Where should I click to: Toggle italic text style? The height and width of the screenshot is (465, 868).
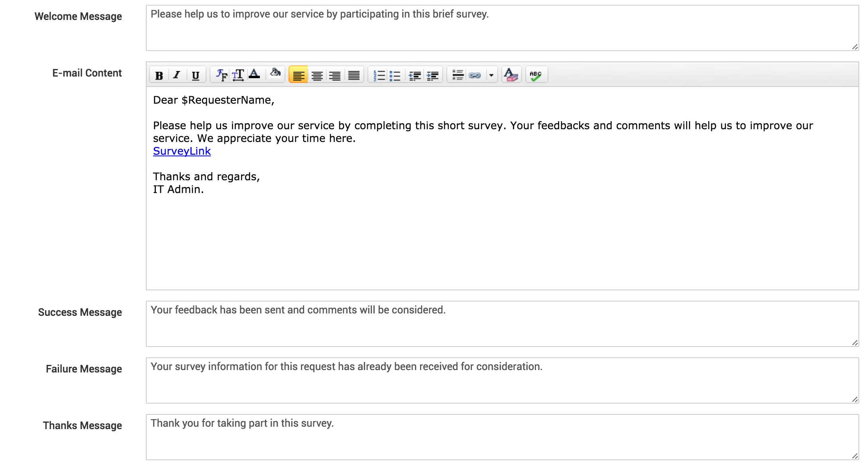click(177, 75)
